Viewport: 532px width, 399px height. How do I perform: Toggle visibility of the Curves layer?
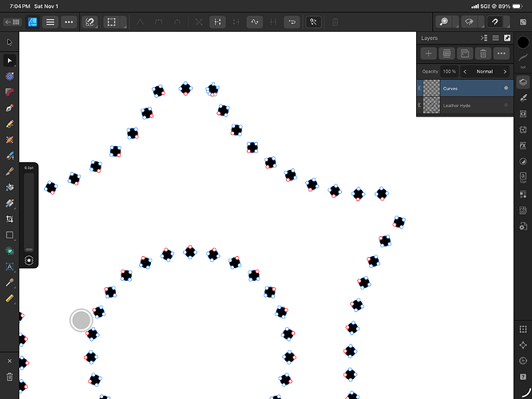tap(506, 88)
